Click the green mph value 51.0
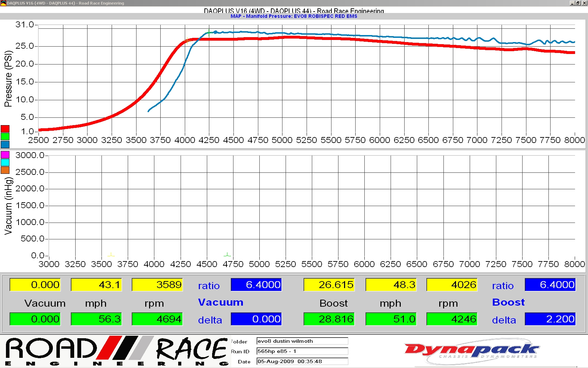 pos(391,319)
